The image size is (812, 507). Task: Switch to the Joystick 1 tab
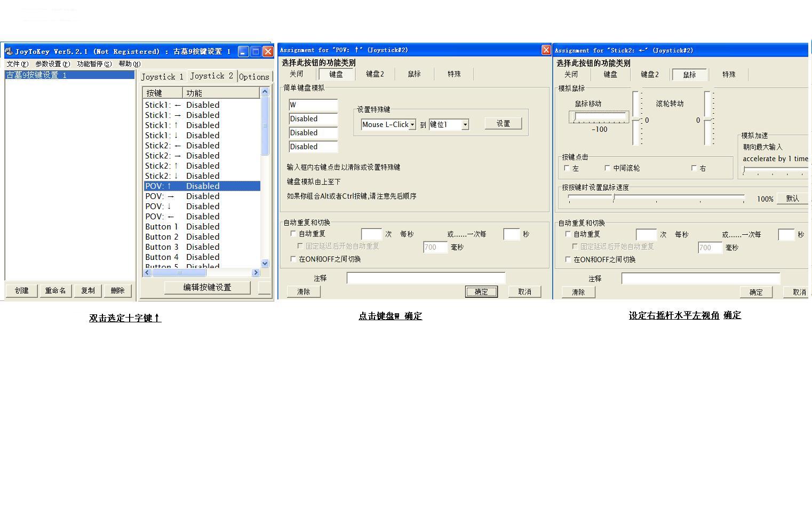pos(162,77)
